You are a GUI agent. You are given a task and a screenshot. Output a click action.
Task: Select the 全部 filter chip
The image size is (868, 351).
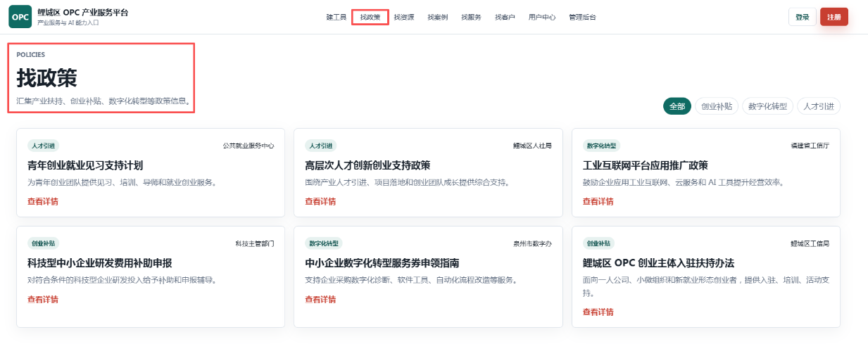point(677,106)
